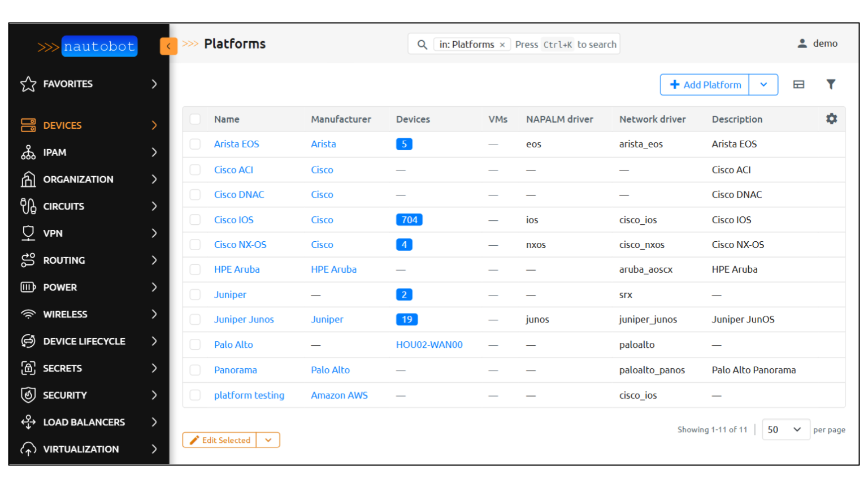Expand the Devices menu section
This screenshot has height=488, width=868.
pyautogui.click(x=62, y=125)
